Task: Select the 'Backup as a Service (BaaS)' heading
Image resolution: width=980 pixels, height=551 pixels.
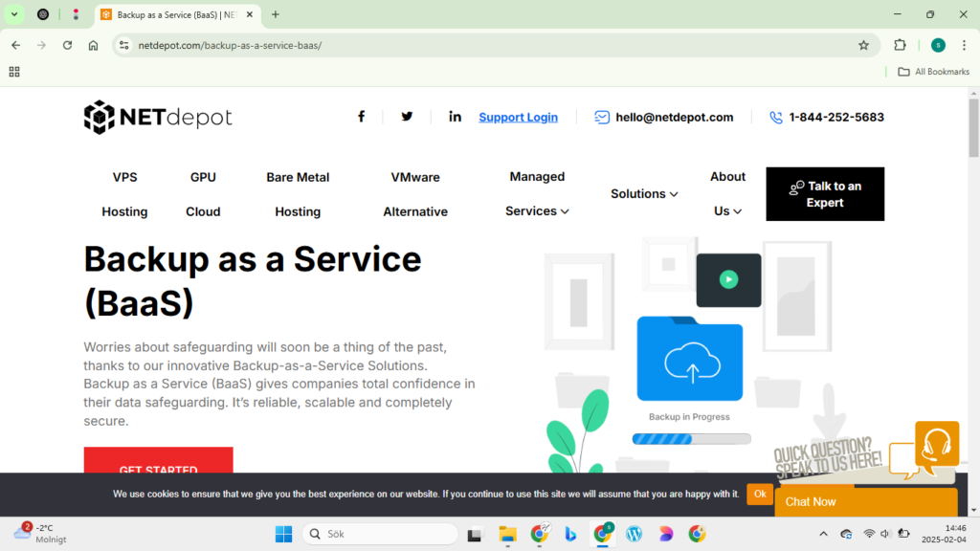Action: click(x=253, y=280)
